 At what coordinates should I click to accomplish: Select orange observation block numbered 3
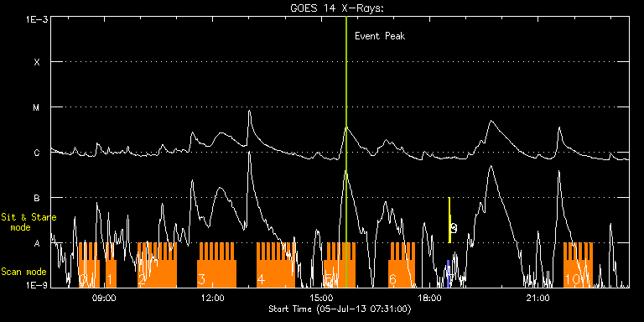[x=216, y=265]
